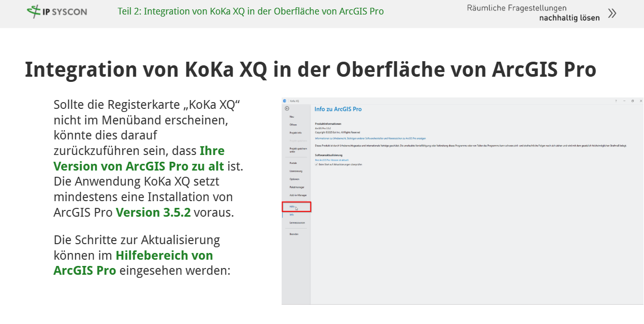Screen dimensions: 644x324
Task: Click the 'Softwareaktualisierung' section heading
Action: point(329,155)
